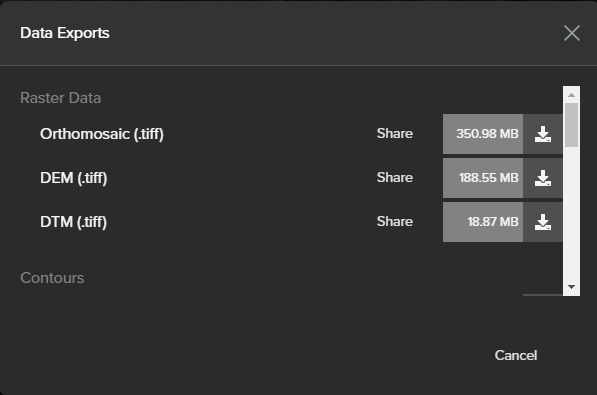Image resolution: width=597 pixels, height=395 pixels.
Task: Click the 350.98 MB size button
Action: 483,134
